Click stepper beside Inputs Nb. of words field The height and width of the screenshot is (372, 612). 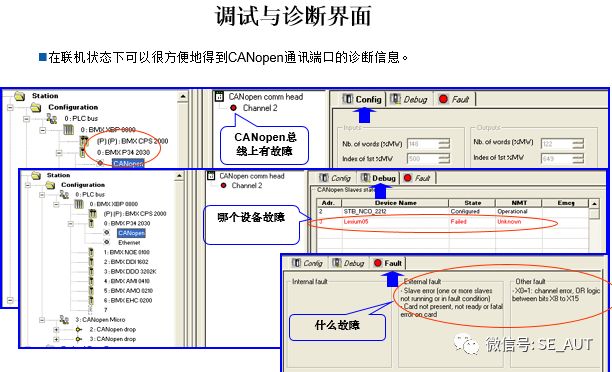(x=444, y=144)
